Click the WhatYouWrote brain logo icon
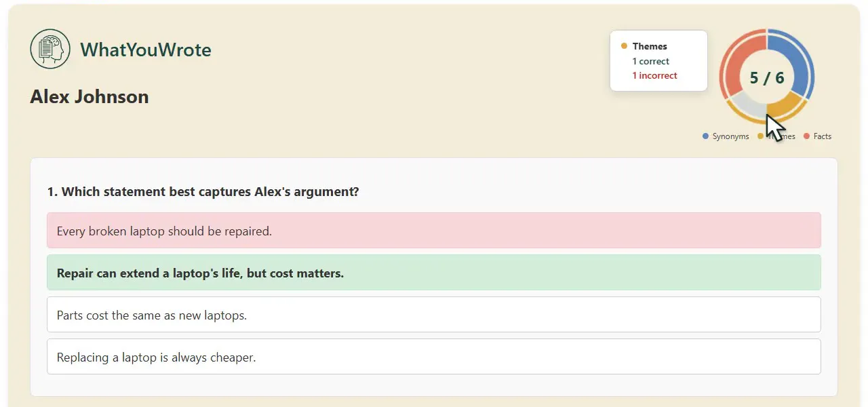This screenshot has width=868, height=407. pos(50,49)
